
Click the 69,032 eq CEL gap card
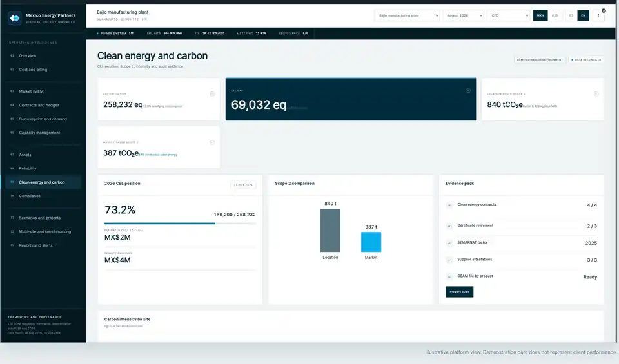pos(351,99)
